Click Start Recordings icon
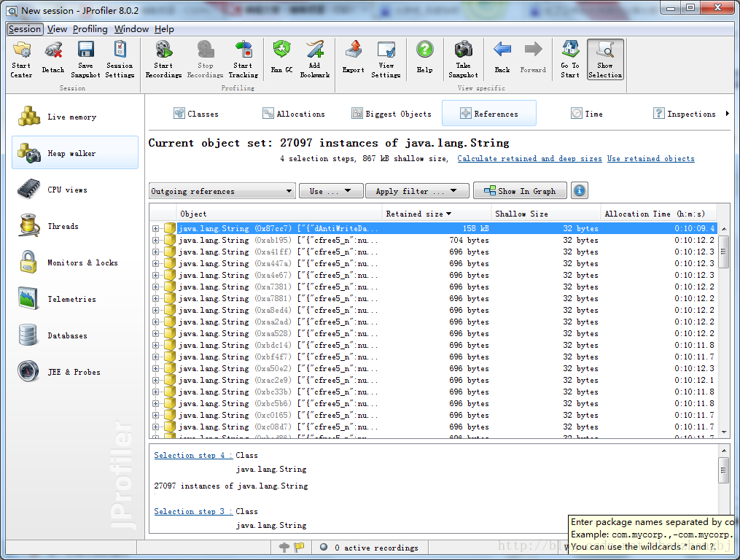The image size is (740, 560). [x=163, y=60]
